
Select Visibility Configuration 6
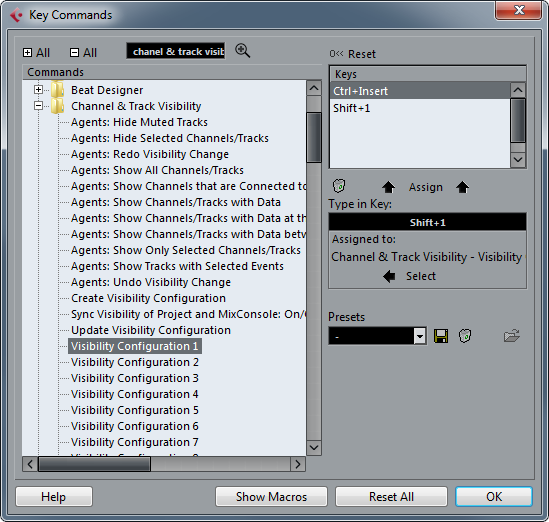coord(135,426)
